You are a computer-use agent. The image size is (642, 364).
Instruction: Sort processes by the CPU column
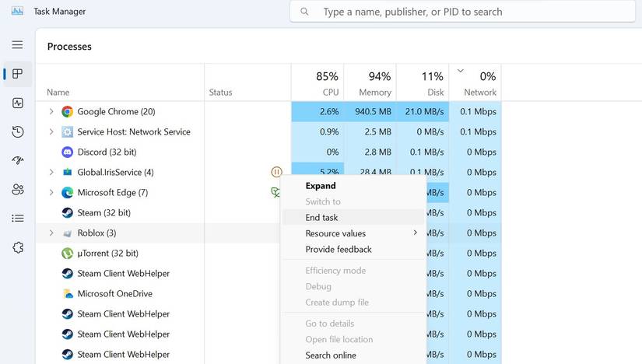coord(317,82)
